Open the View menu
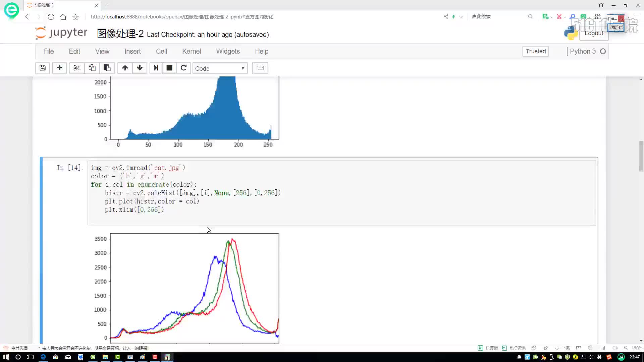Viewport: 644px width, 362px height. [102, 51]
